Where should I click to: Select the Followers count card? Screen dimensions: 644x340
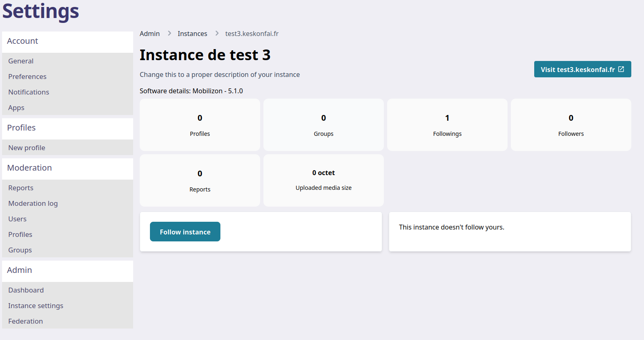571,125
